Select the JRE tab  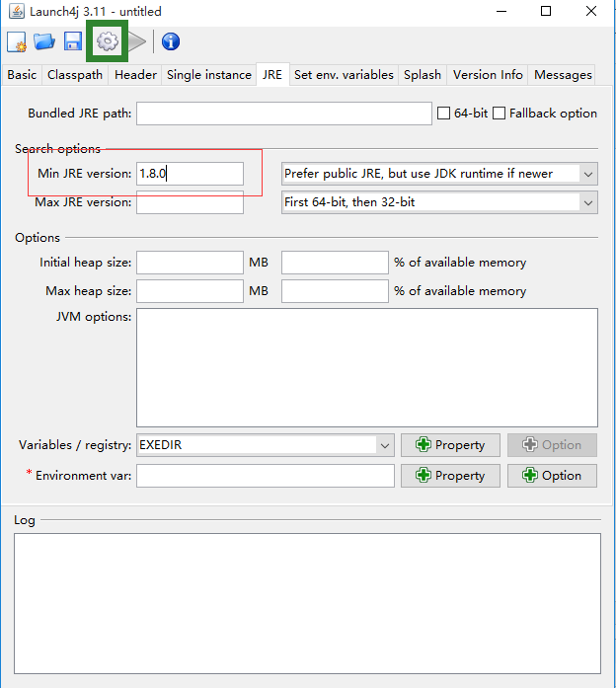(x=272, y=75)
